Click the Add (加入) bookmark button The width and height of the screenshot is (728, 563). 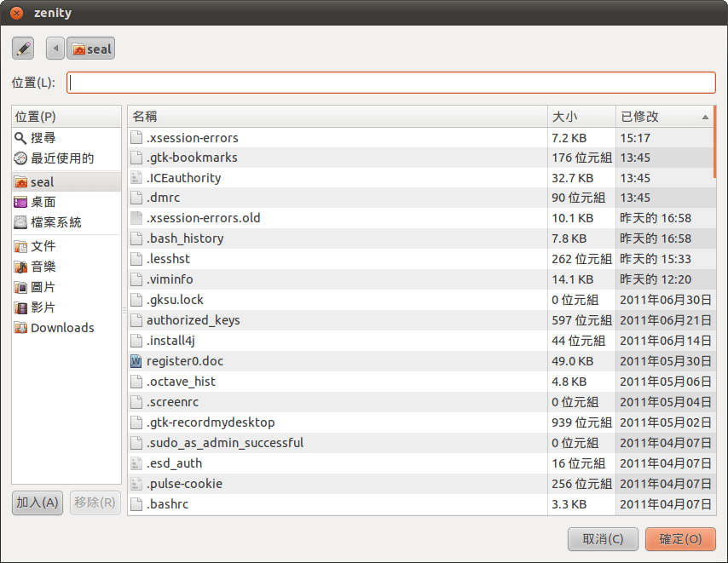[x=38, y=503]
